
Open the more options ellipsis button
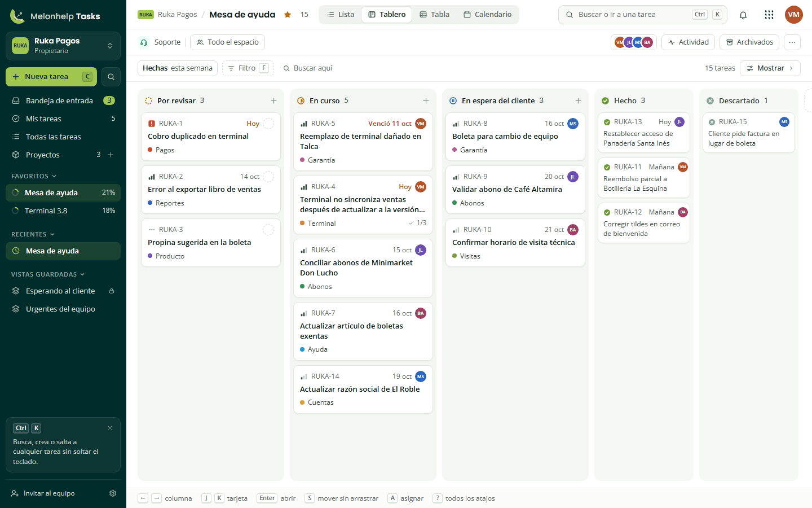[x=792, y=42]
